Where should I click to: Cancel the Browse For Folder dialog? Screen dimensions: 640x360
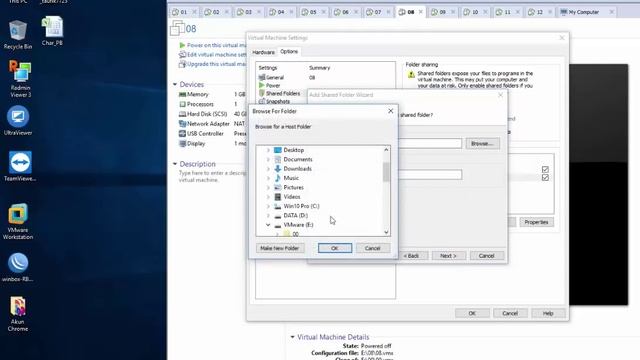point(373,248)
